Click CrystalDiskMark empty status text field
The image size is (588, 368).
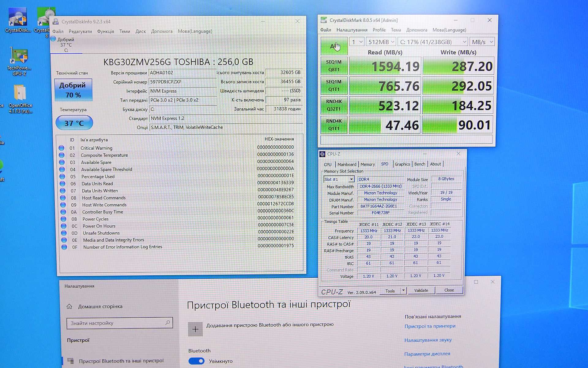[x=406, y=140]
